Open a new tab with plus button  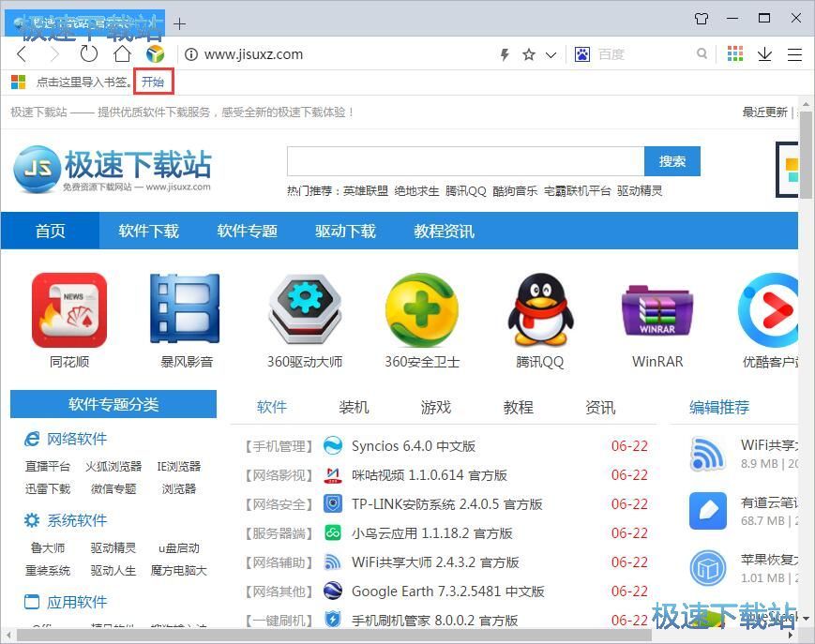[180, 23]
